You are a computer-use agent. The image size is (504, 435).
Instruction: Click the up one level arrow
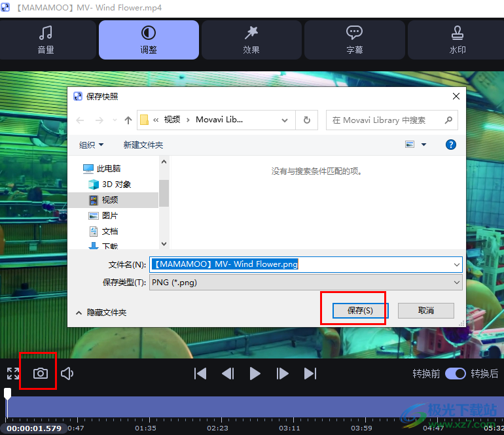[128, 120]
